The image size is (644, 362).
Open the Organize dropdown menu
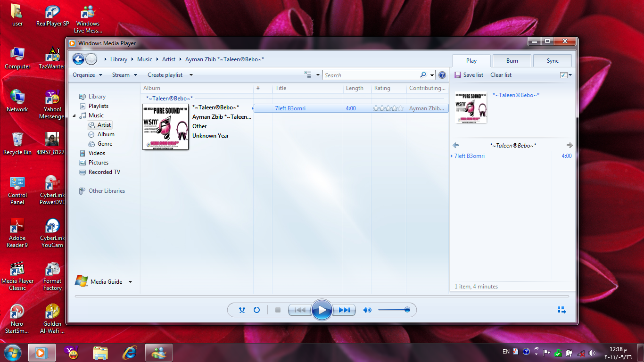(x=87, y=75)
